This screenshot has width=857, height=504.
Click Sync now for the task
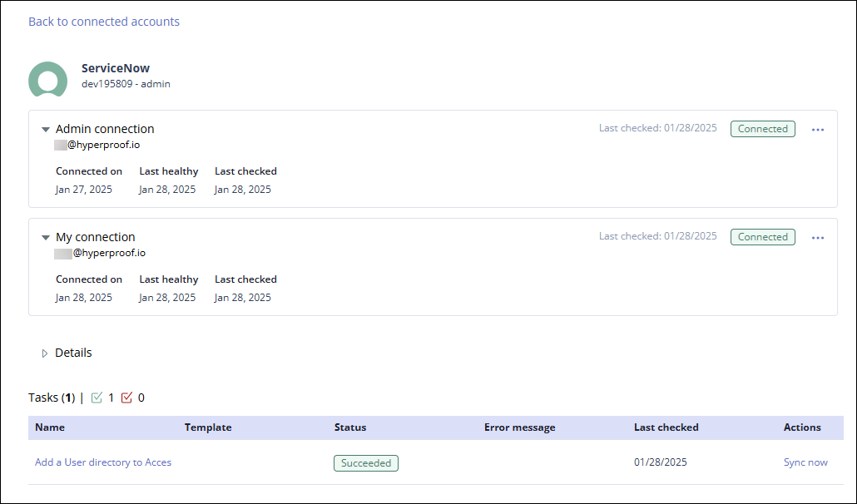tap(805, 462)
